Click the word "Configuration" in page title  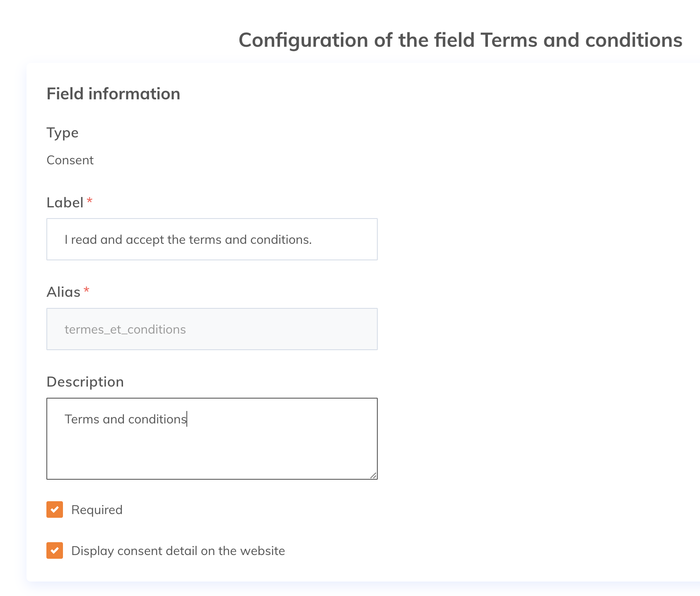[x=303, y=40]
